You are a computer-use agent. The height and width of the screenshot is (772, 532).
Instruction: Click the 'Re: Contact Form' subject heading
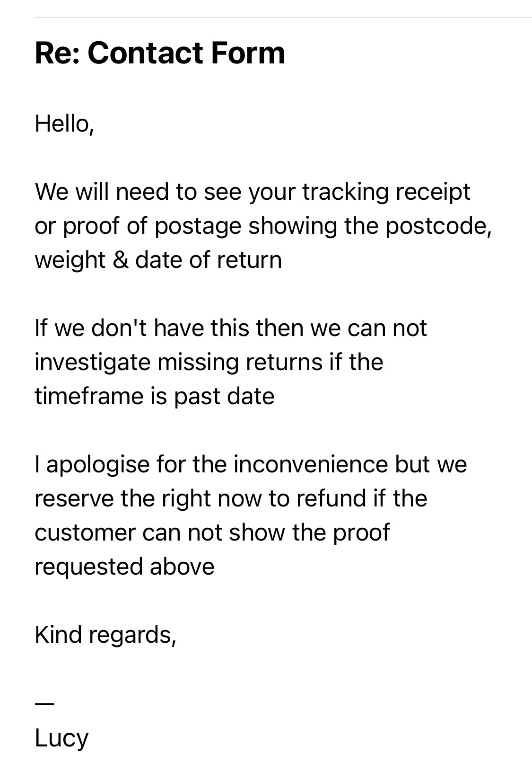pyautogui.click(x=160, y=53)
